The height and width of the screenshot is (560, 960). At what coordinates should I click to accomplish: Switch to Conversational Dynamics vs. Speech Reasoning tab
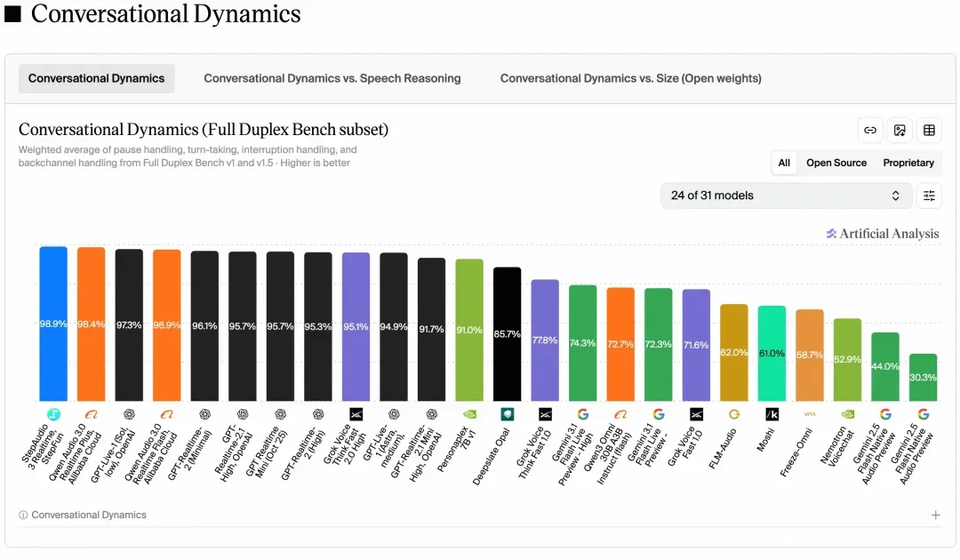[332, 78]
